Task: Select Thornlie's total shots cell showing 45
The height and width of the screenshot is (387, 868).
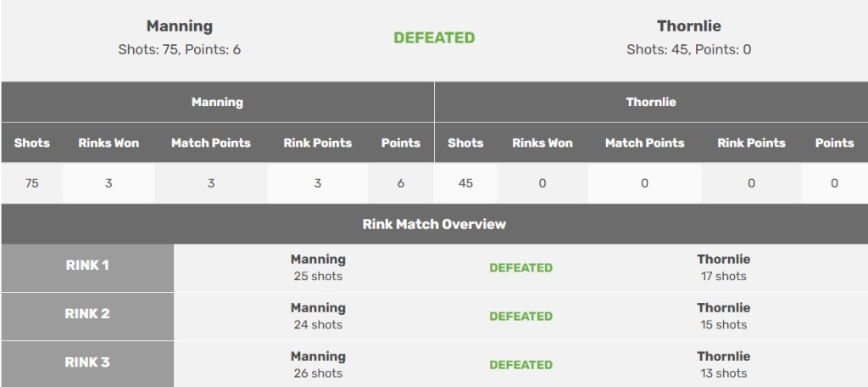Action: 465,183
